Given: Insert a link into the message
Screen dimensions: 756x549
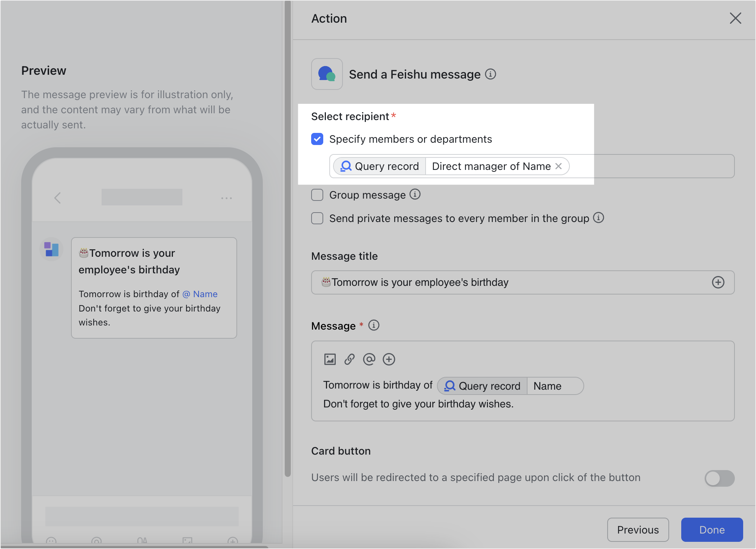Looking at the screenshot, I should click(x=349, y=359).
